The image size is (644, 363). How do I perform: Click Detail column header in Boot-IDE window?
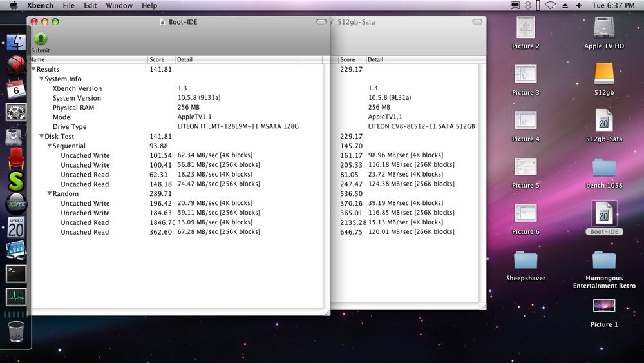[238, 59]
